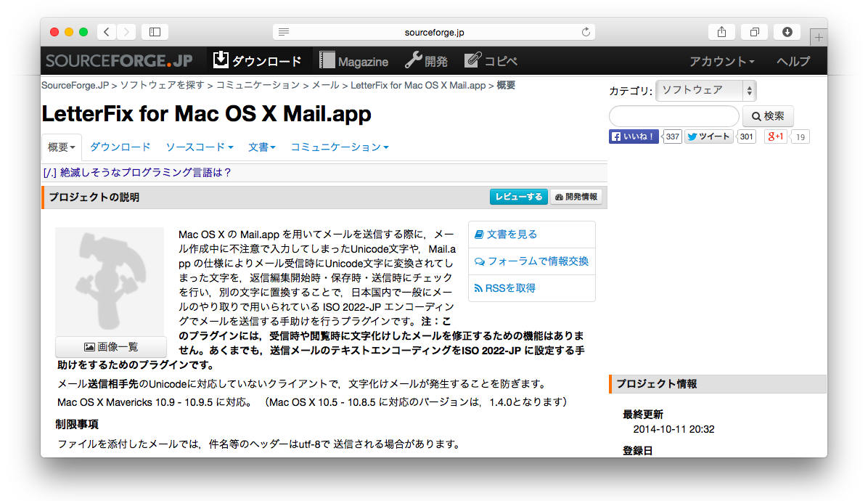Click the blue レビューする button
The image size is (868, 501).
[519, 197]
